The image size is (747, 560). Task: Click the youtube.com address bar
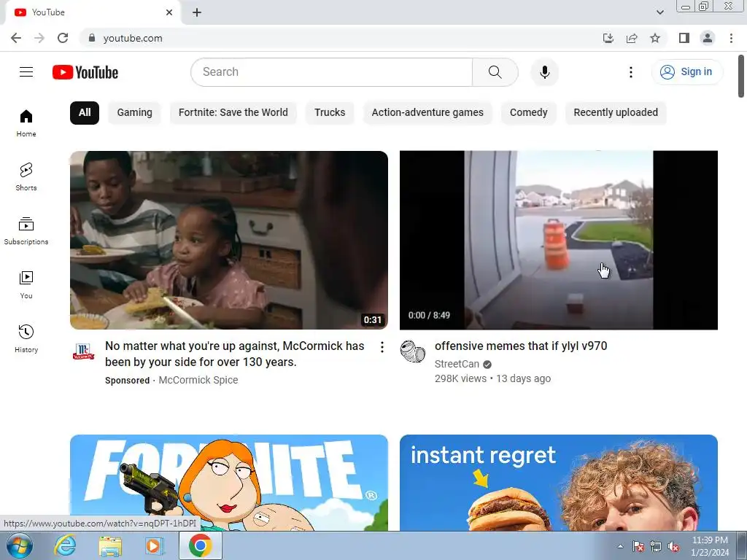click(x=339, y=38)
